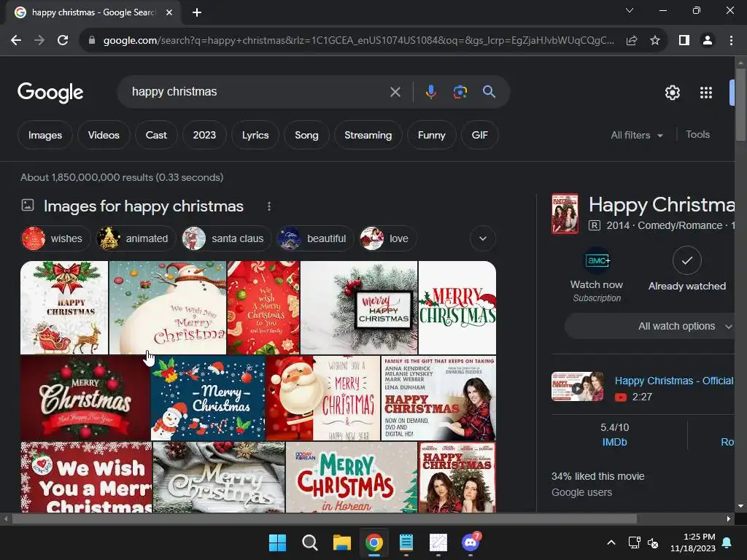Viewport: 747px width, 560px height.
Task: Expand All watch options
Action: [x=650, y=326]
